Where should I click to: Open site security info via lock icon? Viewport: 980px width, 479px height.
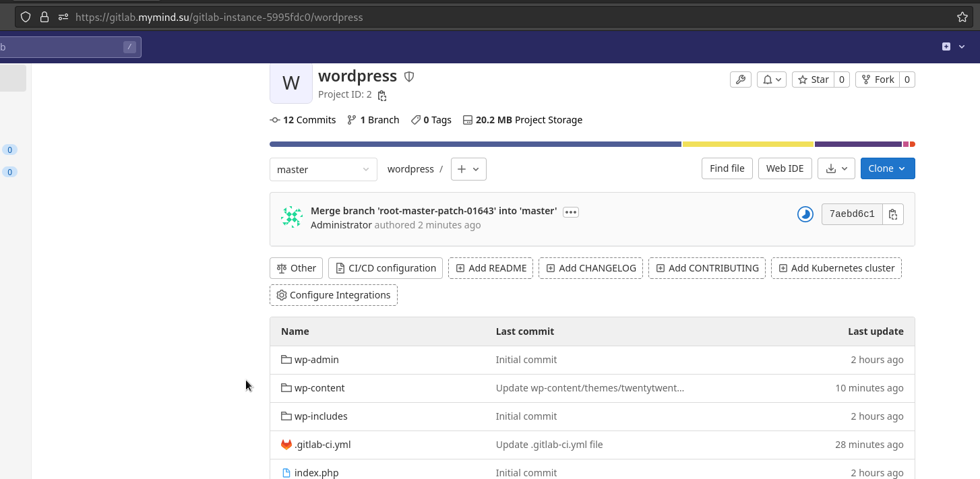click(44, 17)
